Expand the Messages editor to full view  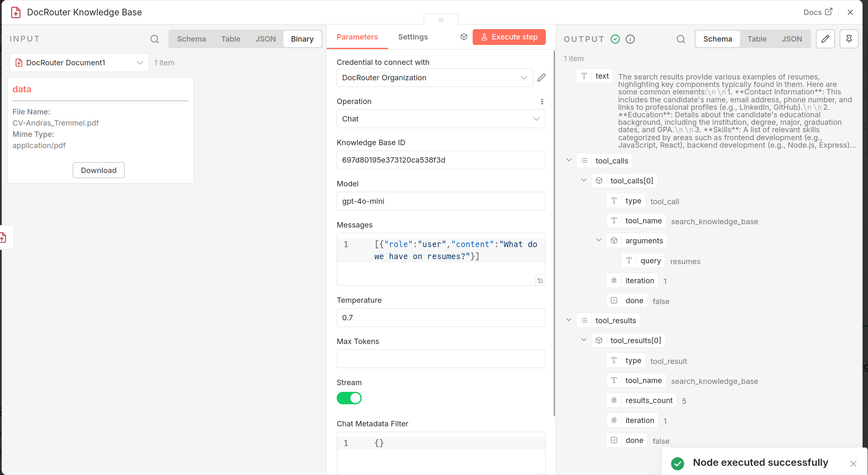[x=540, y=280]
